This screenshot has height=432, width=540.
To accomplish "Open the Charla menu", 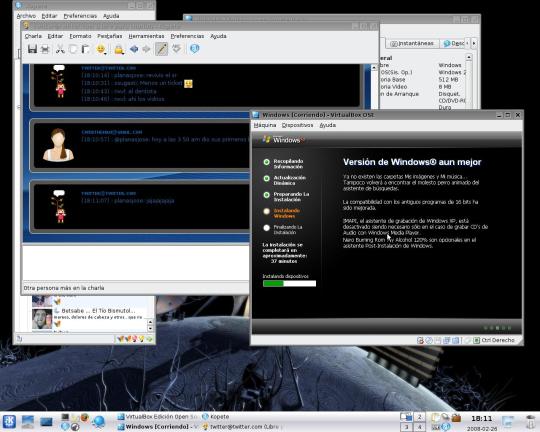I will (33, 36).
